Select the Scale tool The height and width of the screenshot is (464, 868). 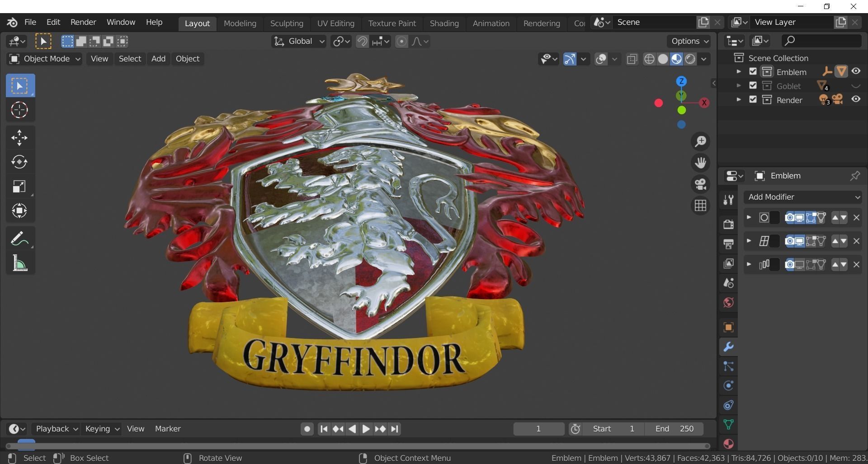point(20,186)
